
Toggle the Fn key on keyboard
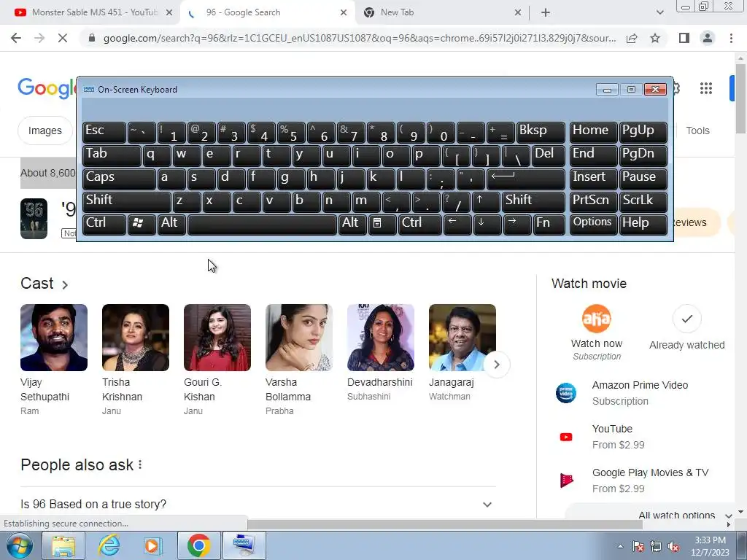(549, 224)
